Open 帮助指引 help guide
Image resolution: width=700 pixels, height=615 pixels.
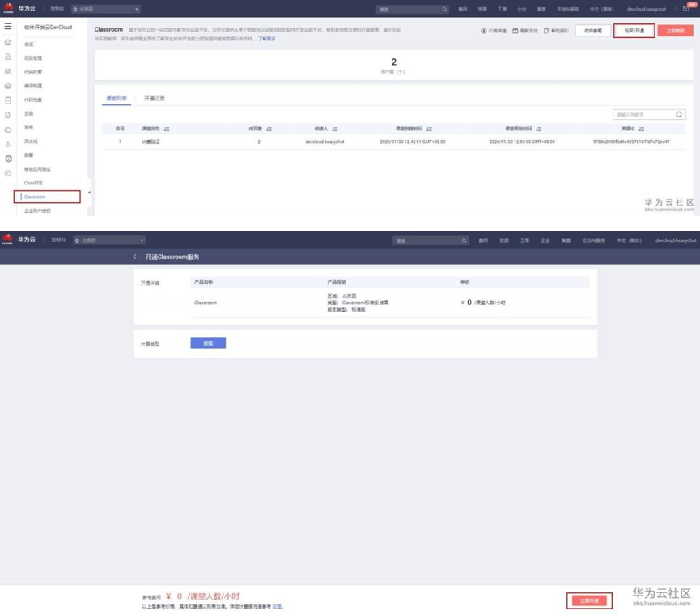(x=556, y=31)
